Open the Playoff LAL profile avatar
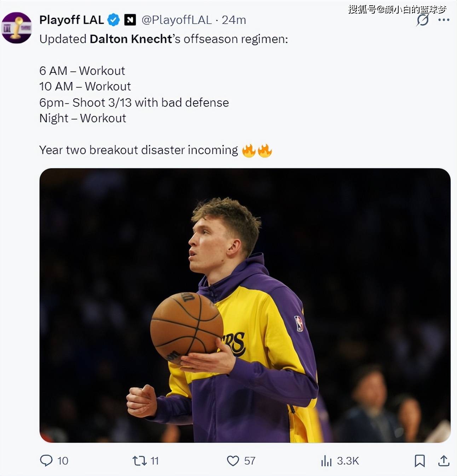 click(17, 28)
